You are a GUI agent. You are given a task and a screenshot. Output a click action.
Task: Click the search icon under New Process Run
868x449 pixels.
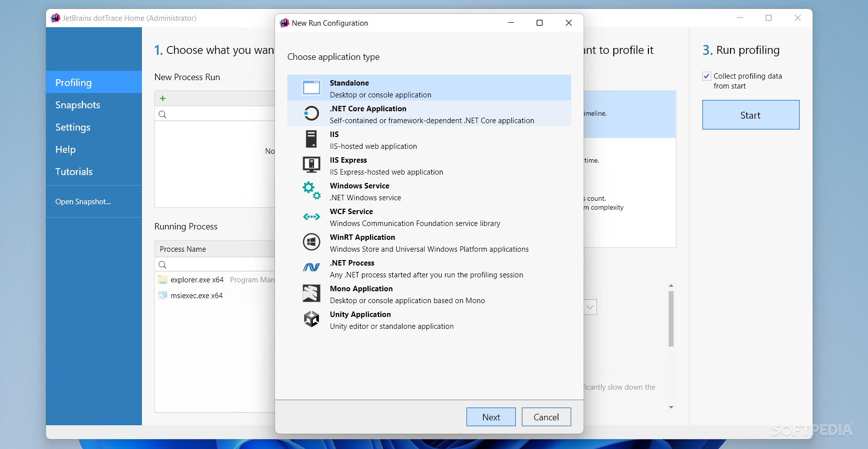click(x=162, y=114)
